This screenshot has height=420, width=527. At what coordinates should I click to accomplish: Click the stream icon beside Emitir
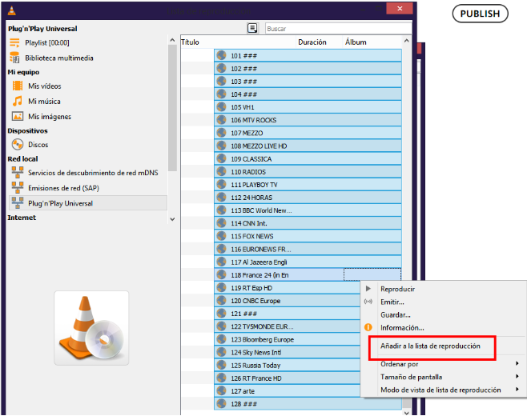click(368, 302)
